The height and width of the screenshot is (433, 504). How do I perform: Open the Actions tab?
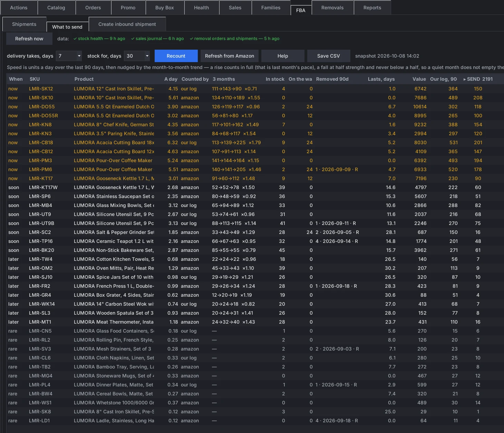pos(19,8)
